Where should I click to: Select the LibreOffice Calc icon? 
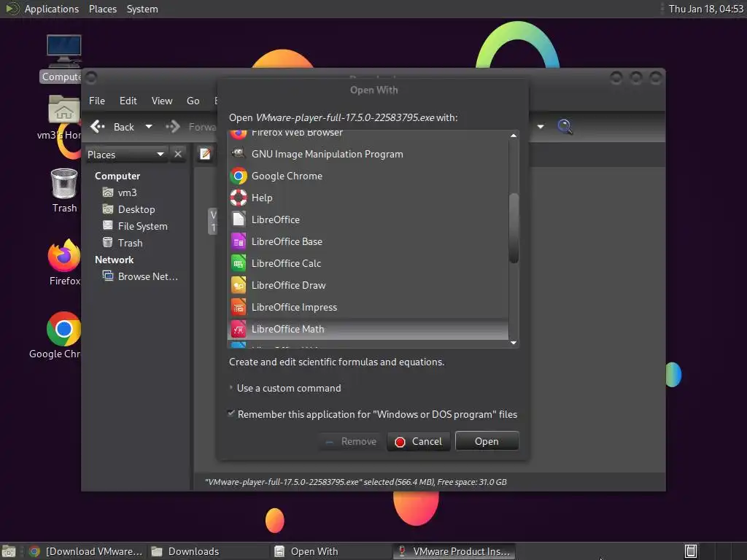point(239,263)
